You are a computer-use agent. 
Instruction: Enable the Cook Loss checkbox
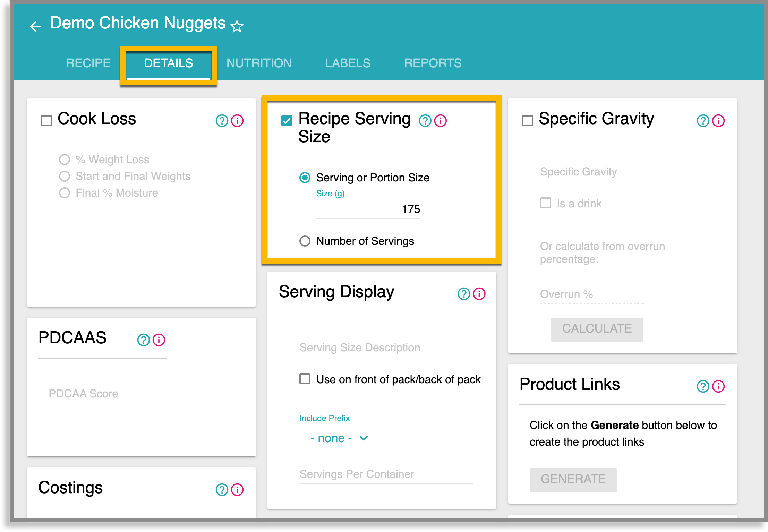(46, 120)
